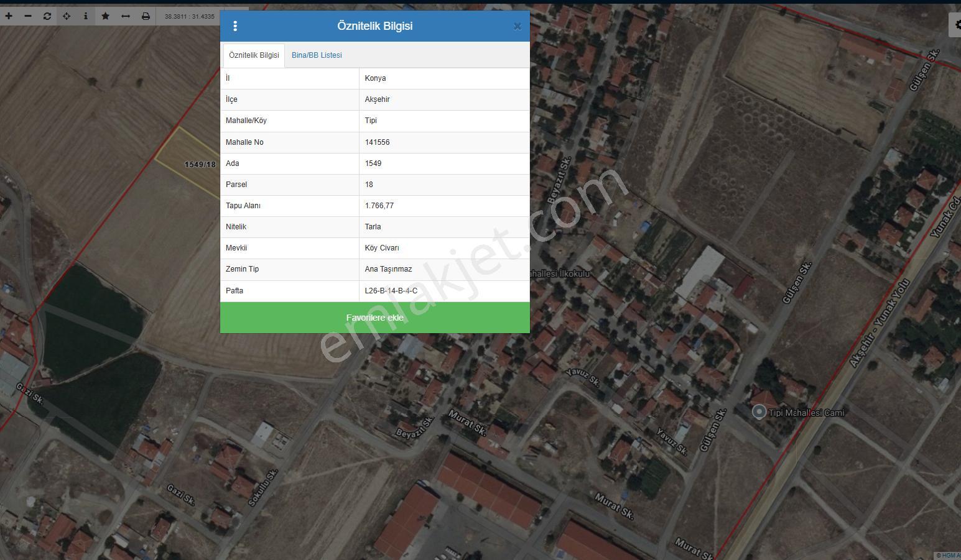The width and height of the screenshot is (961, 560).
Task: Switch to Bina/BB Listesi tab
Action: (317, 55)
